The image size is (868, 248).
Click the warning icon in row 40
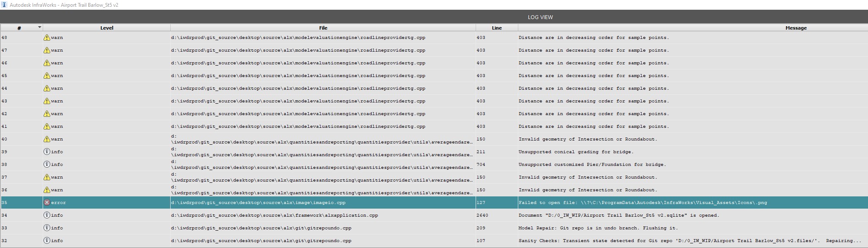point(47,139)
